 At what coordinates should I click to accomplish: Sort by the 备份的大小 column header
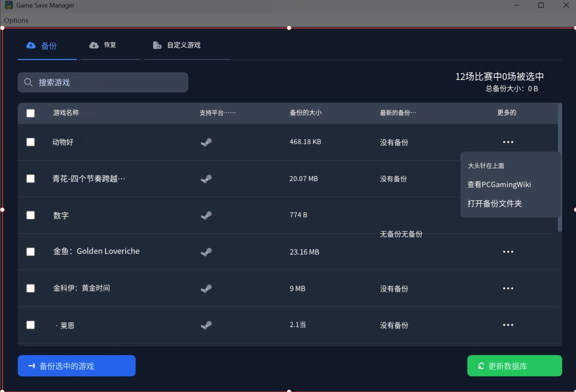(306, 113)
